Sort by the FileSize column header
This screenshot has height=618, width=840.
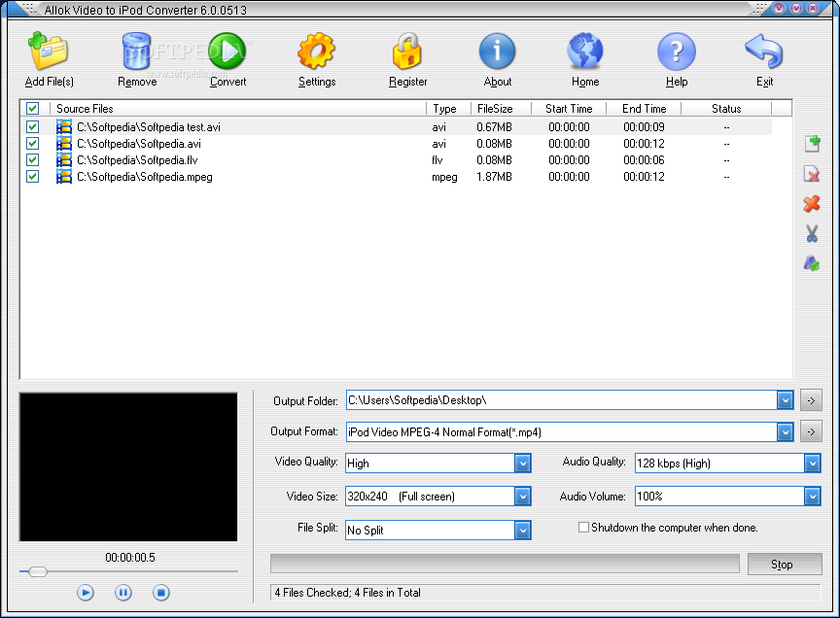click(x=501, y=108)
